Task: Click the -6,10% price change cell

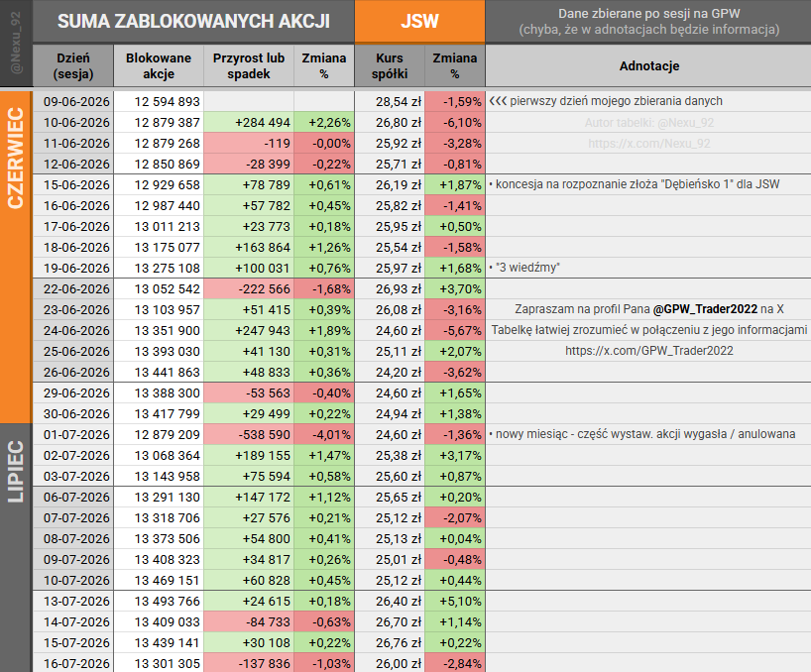Action: tap(455, 123)
